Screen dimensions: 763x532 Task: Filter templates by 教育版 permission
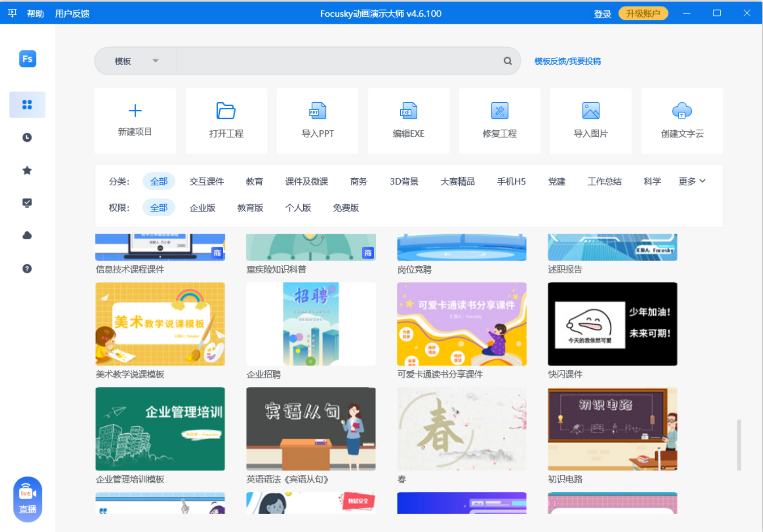(250, 208)
